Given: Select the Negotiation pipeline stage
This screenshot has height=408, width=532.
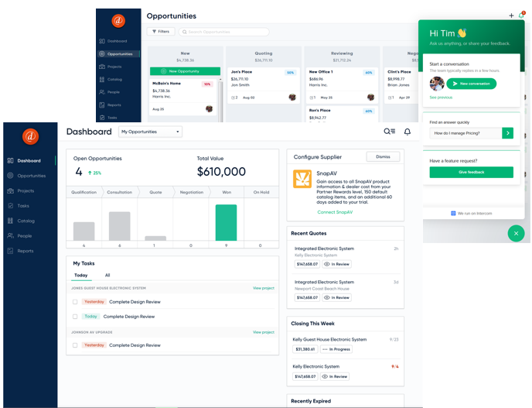Looking at the screenshot, I should [x=191, y=192].
